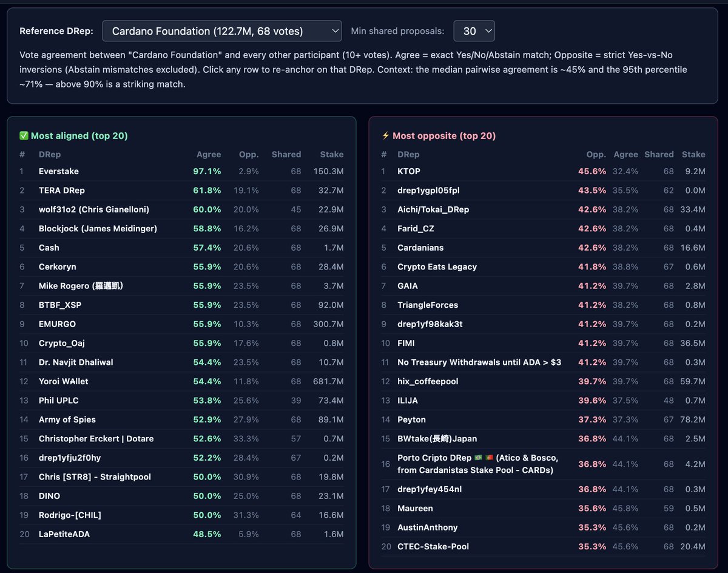Re-anchor on Army of Spies
Screen dimensions: 728x573
(181, 419)
